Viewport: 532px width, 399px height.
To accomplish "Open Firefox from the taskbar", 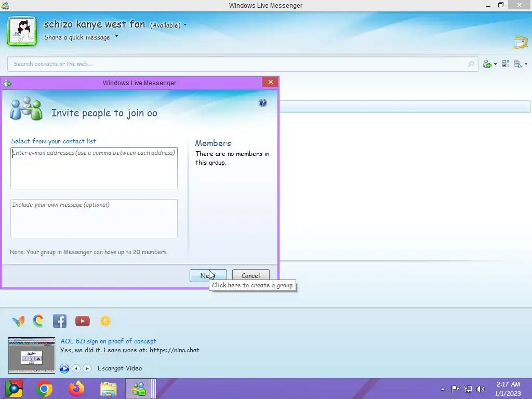I will click(76, 389).
